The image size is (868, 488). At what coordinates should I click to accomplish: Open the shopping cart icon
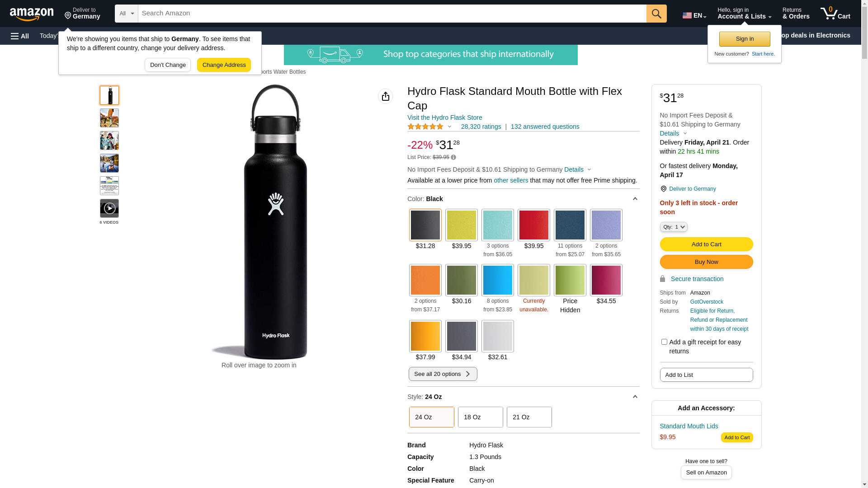click(835, 14)
